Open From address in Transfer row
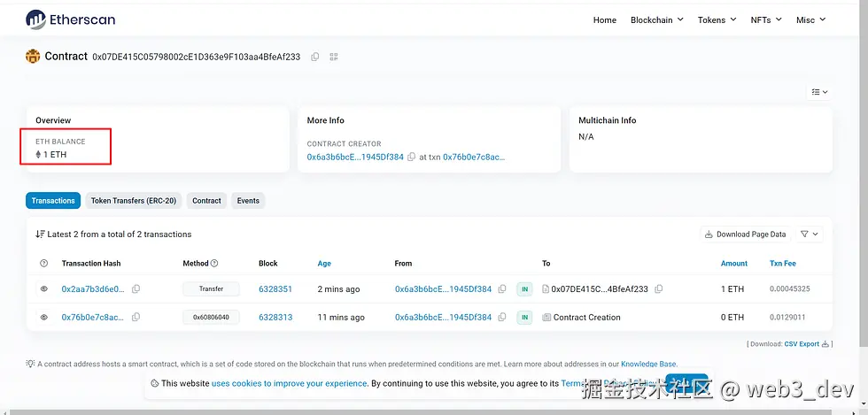868x415 pixels. click(443, 288)
